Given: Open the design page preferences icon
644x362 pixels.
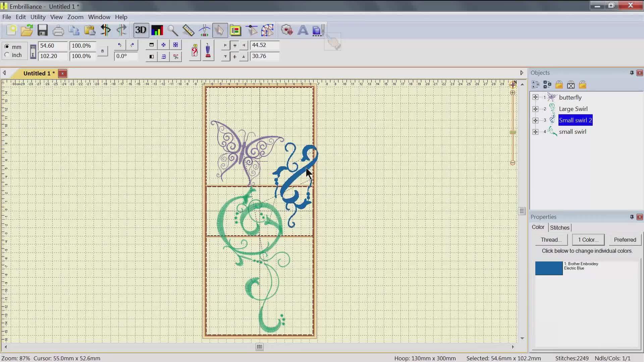Looking at the screenshot, I should [x=235, y=31].
